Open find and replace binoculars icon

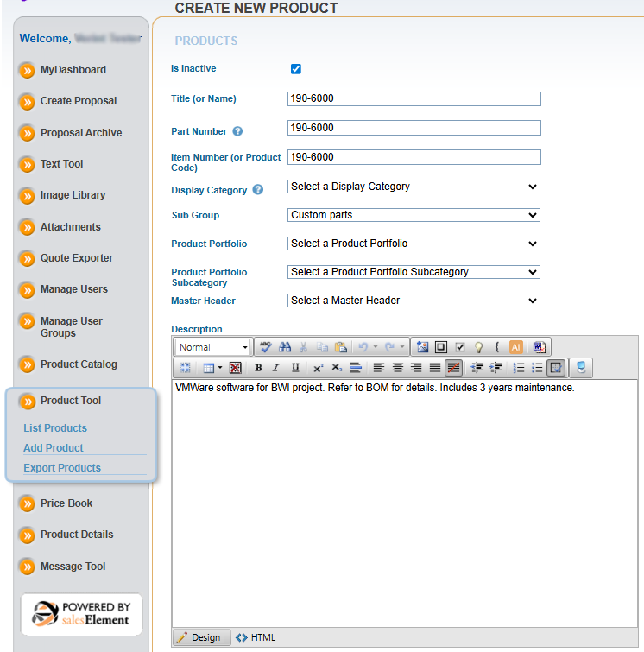pyautogui.click(x=284, y=347)
